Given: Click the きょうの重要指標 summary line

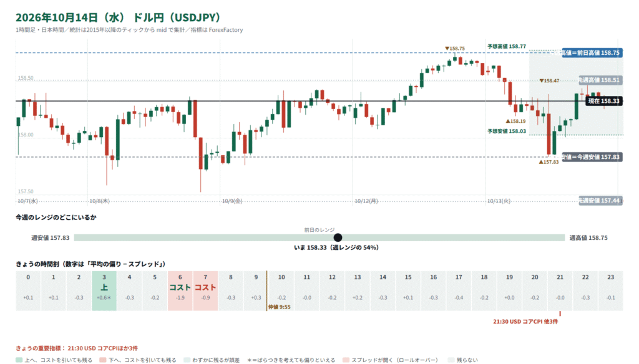Looking at the screenshot, I should click(x=77, y=348).
